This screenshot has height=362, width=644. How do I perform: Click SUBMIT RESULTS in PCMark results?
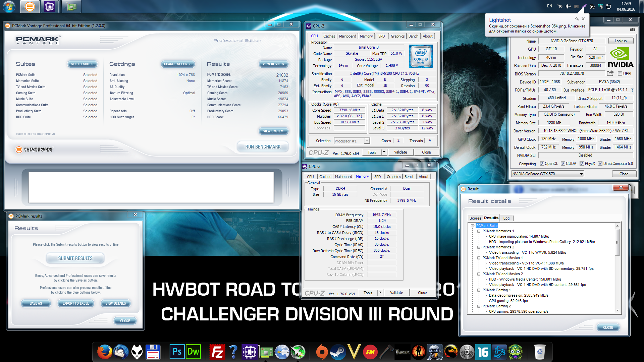click(75, 258)
